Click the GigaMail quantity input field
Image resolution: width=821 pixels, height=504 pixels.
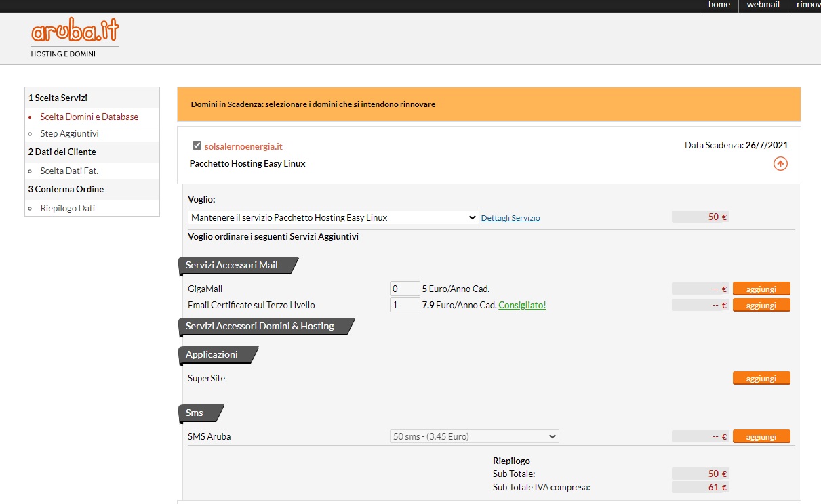(x=405, y=289)
